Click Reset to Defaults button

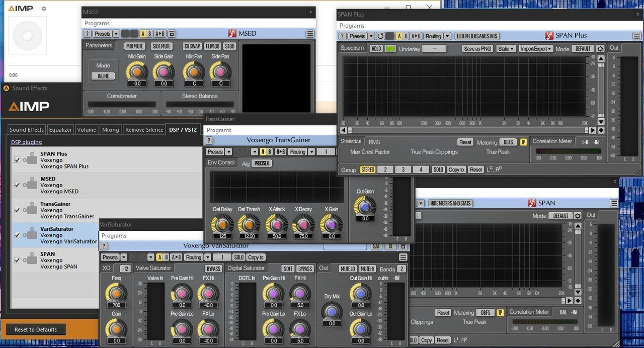tap(36, 329)
